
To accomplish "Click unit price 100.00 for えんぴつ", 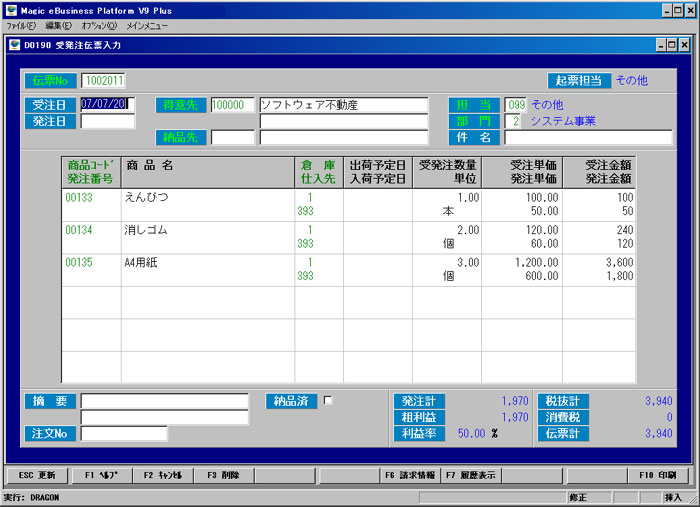I will point(542,197).
